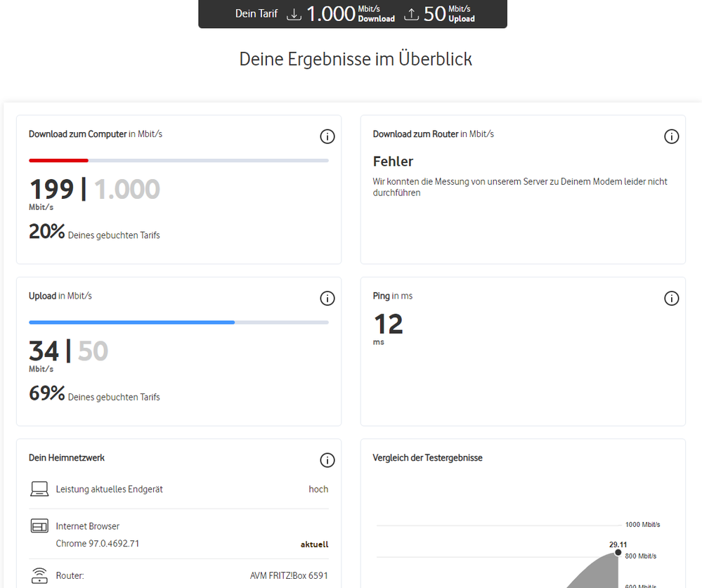This screenshot has height=588, width=702.
Task: Click the blue upload progress bar
Action: (x=131, y=322)
